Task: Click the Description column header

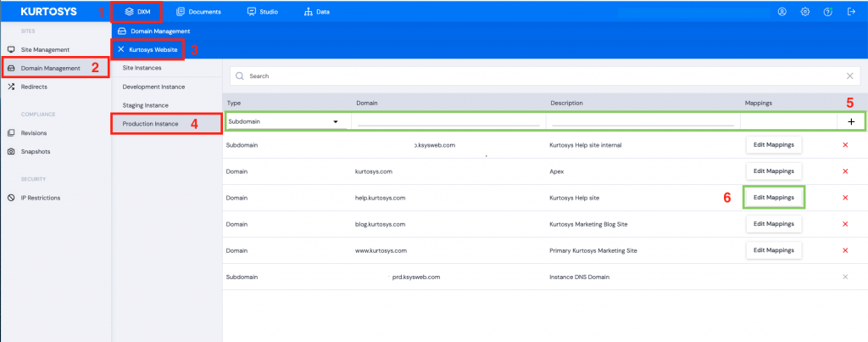Action: (x=566, y=103)
